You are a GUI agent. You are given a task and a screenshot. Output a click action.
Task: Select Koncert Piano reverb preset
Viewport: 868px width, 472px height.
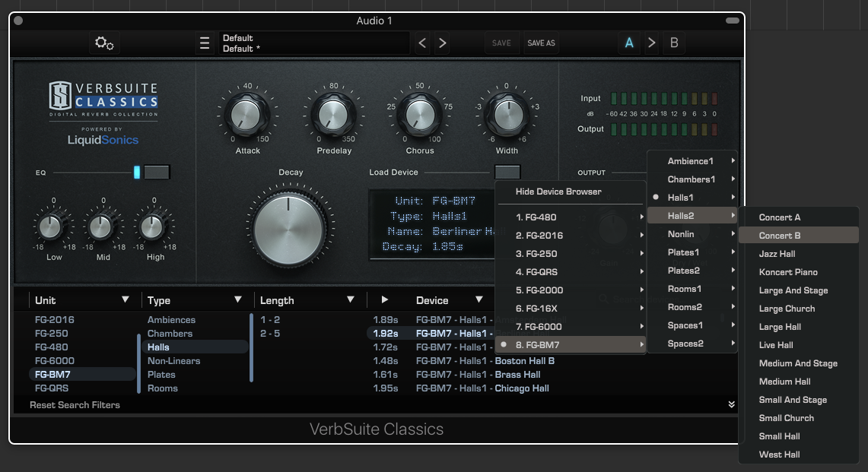click(799, 271)
